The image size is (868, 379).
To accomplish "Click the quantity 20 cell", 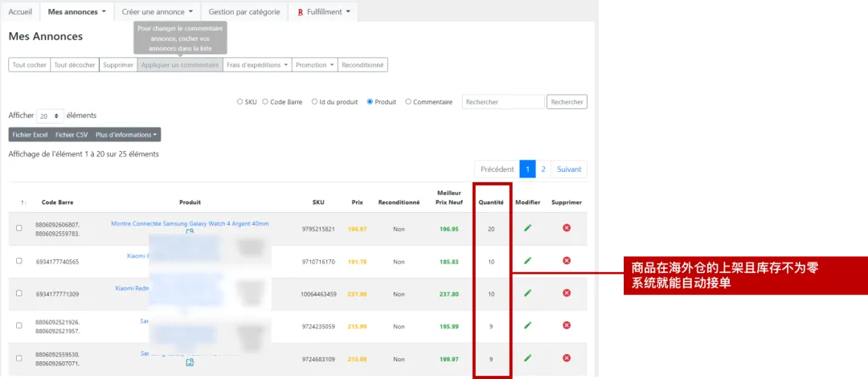I will (491, 229).
